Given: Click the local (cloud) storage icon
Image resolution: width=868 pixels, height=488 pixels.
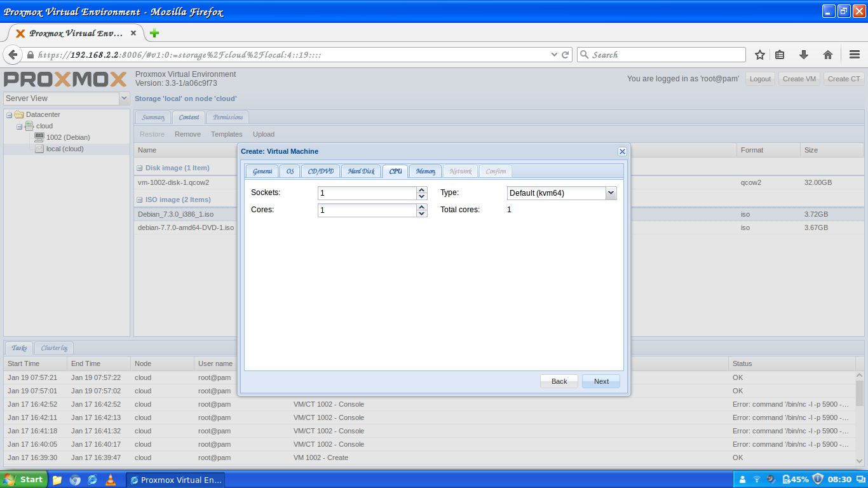Looking at the screenshot, I should (39, 149).
